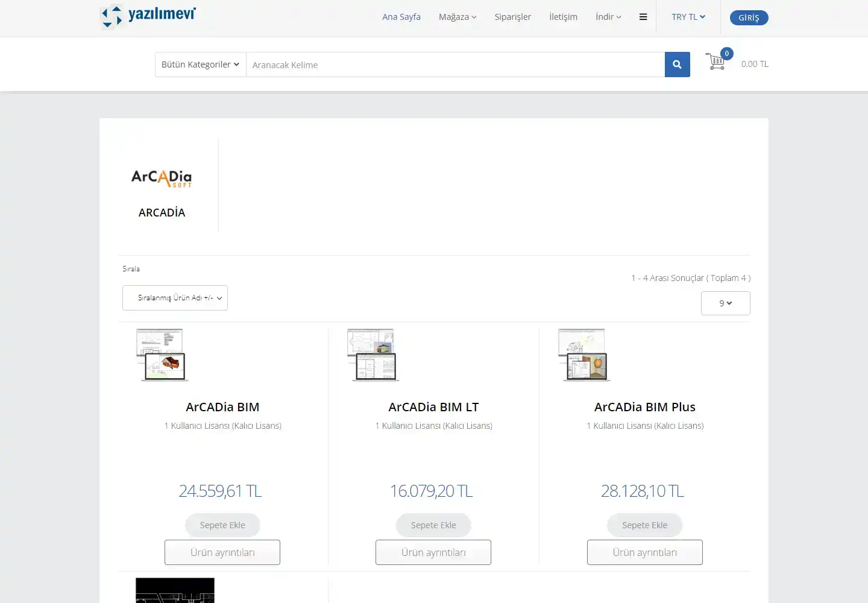868x603 pixels.
Task: Open the İletişim page
Action: [563, 17]
